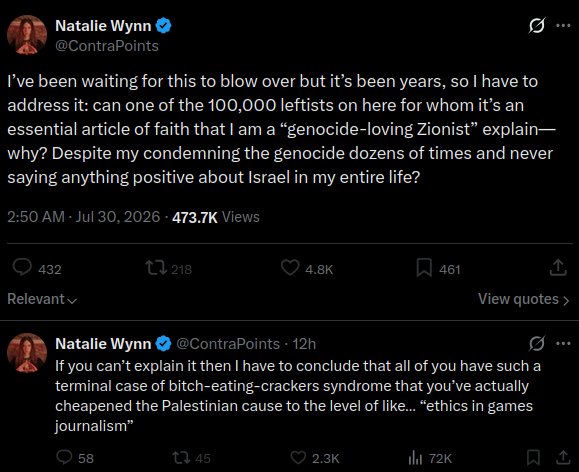Share the main tweet
The image size is (579, 472).
(558, 267)
